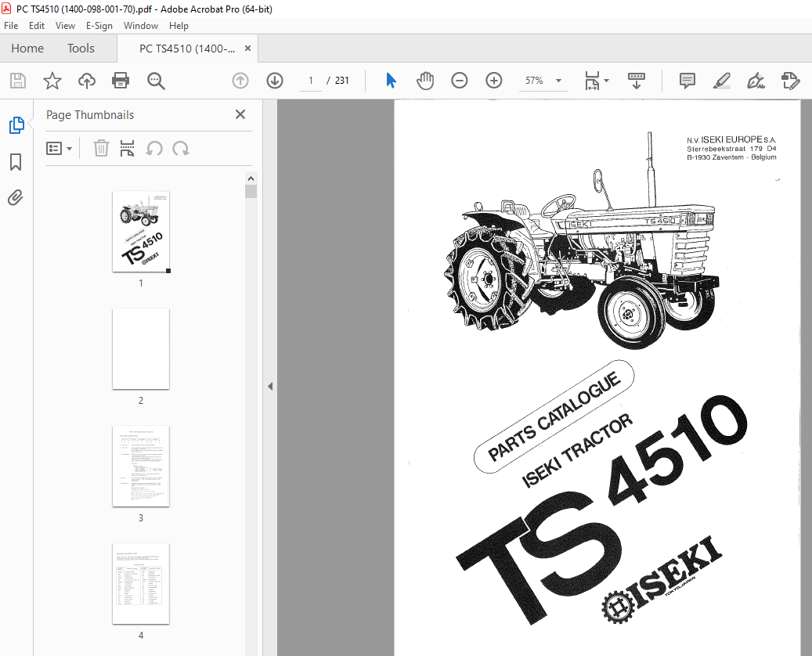
Task: Open the E-Sign menu
Action: (x=99, y=26)
